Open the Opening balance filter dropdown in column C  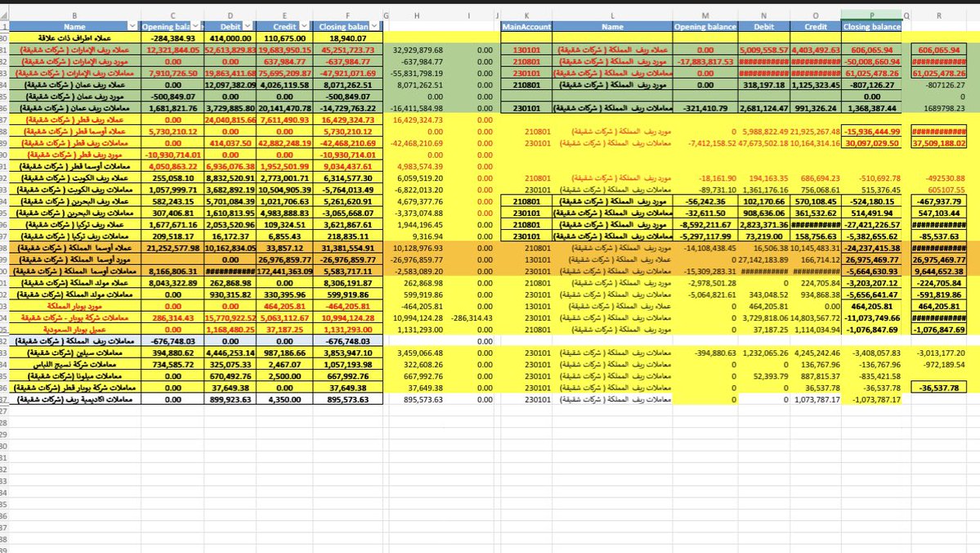click(x=195, y=26)
